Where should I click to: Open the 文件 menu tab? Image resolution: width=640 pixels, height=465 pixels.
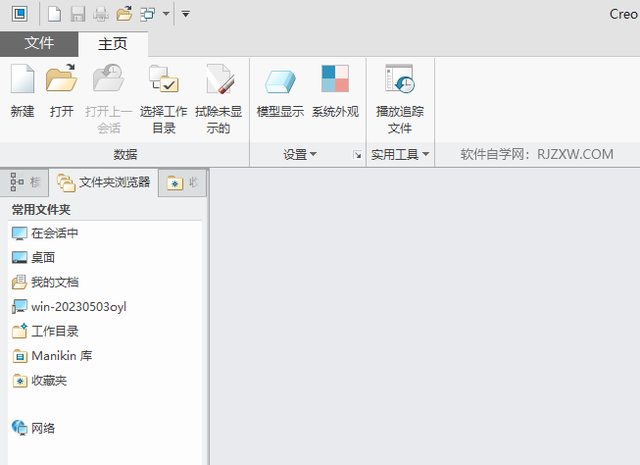tap(39, 43)
